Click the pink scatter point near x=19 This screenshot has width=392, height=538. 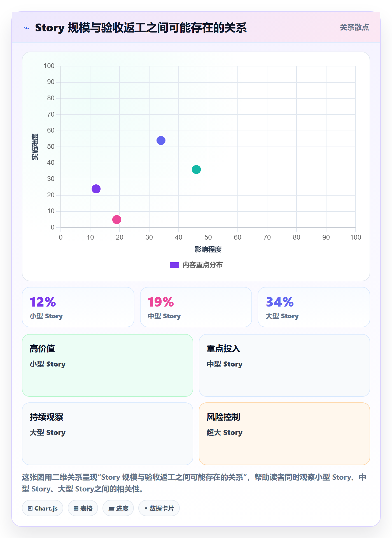(x=117, y=220)
